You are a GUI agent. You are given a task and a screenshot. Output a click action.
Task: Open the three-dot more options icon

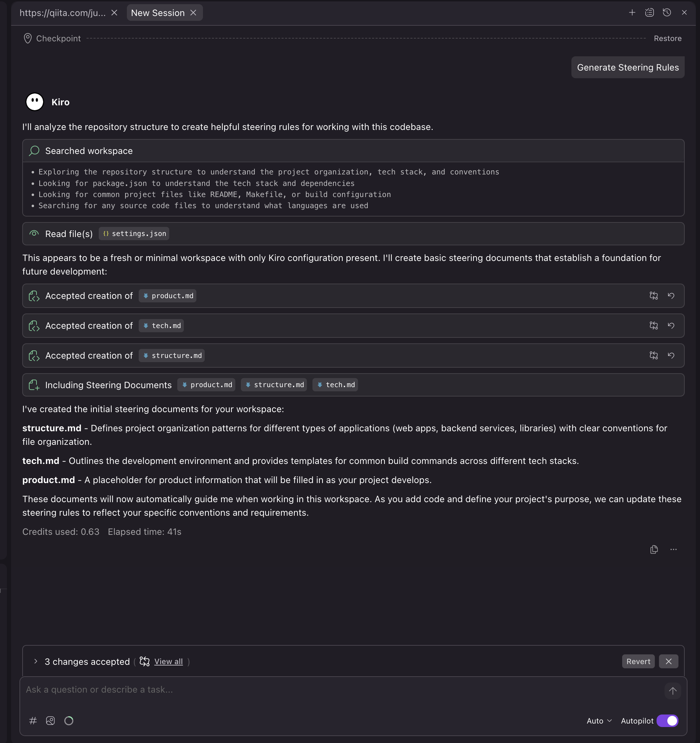click(x=674, y=549)
